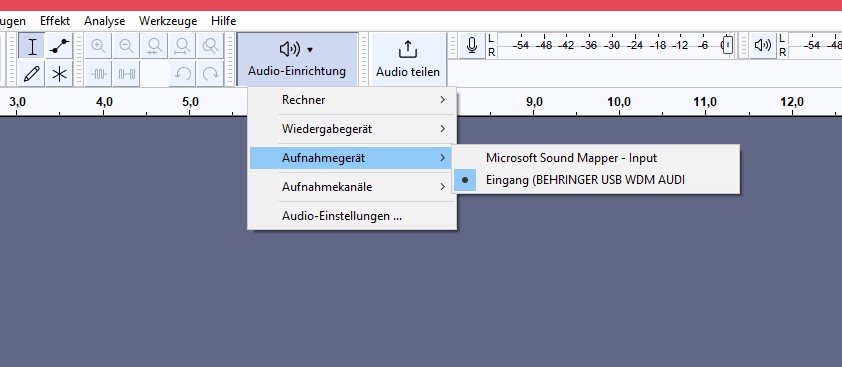Click Fit selection to width zoom
Viewport: 842px width, 367px height.
[x=154, y=46]
